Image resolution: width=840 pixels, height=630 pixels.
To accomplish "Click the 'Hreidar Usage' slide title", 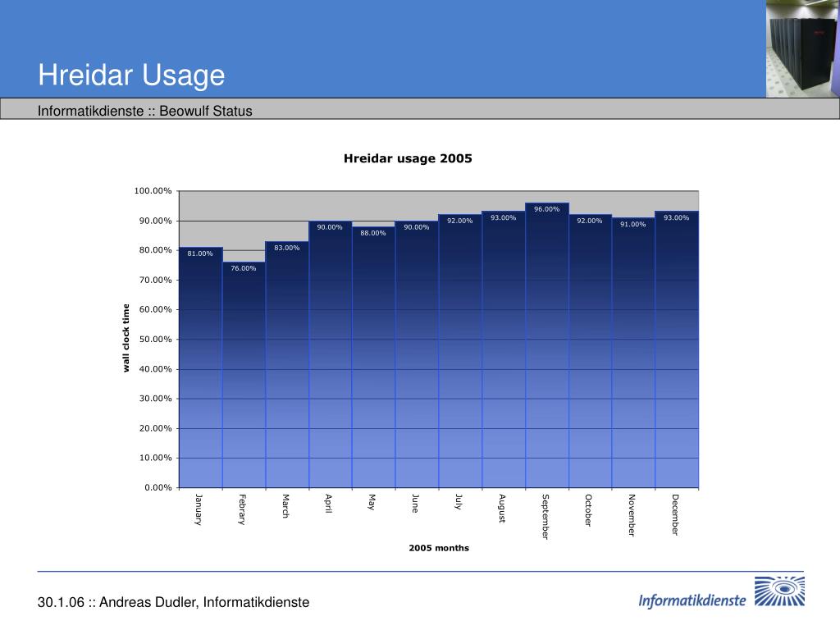I will pyautogui.click(x=131, y=75).
